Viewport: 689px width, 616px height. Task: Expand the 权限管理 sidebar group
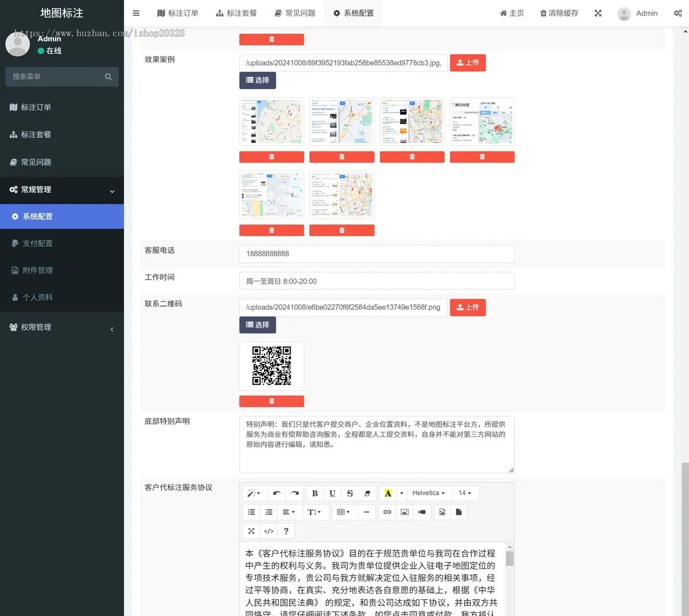coord(62,327)
